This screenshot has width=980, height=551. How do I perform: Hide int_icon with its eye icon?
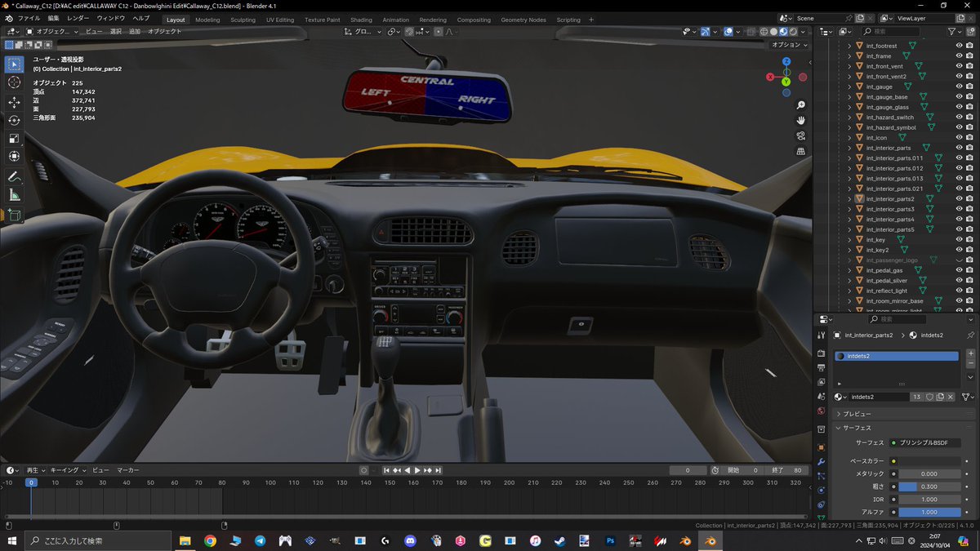(x=960, y=138)
